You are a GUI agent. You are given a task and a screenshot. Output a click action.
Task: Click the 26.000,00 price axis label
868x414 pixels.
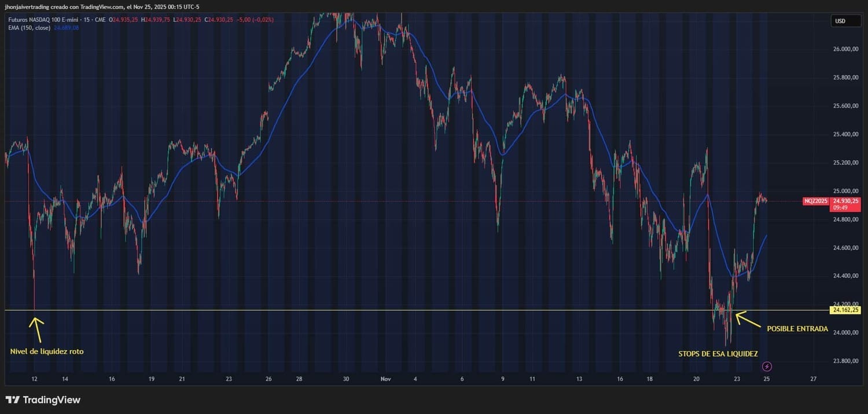click(845, 49)
